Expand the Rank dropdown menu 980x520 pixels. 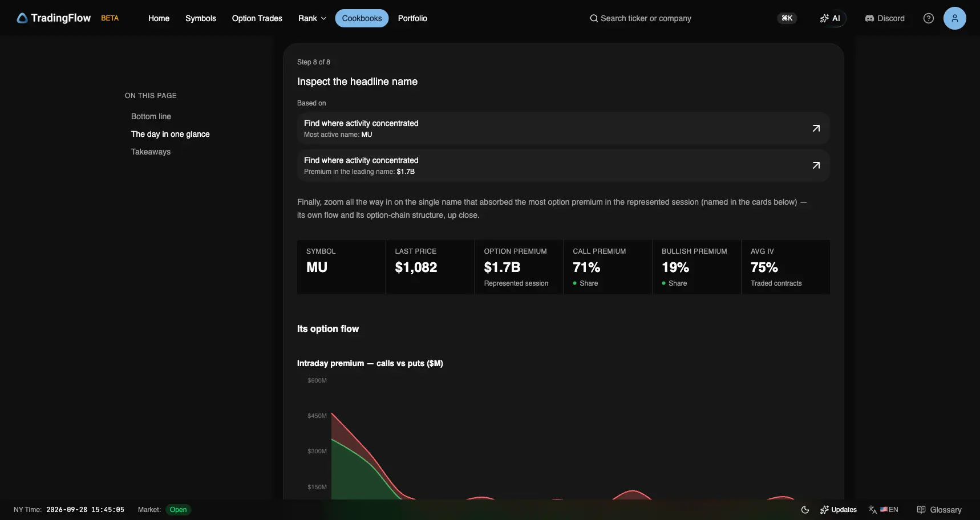coord(312,18)
